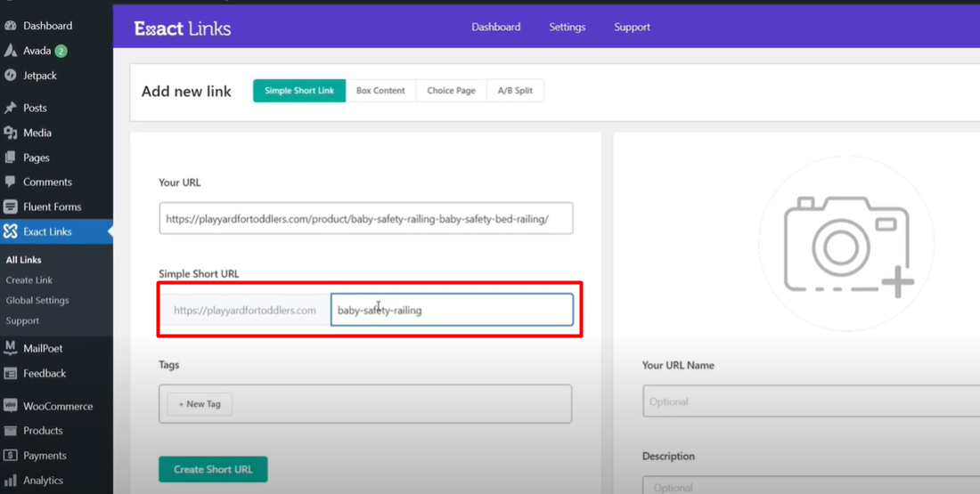
Task: Open Support in the purple header
Action: tap(632, 27)
